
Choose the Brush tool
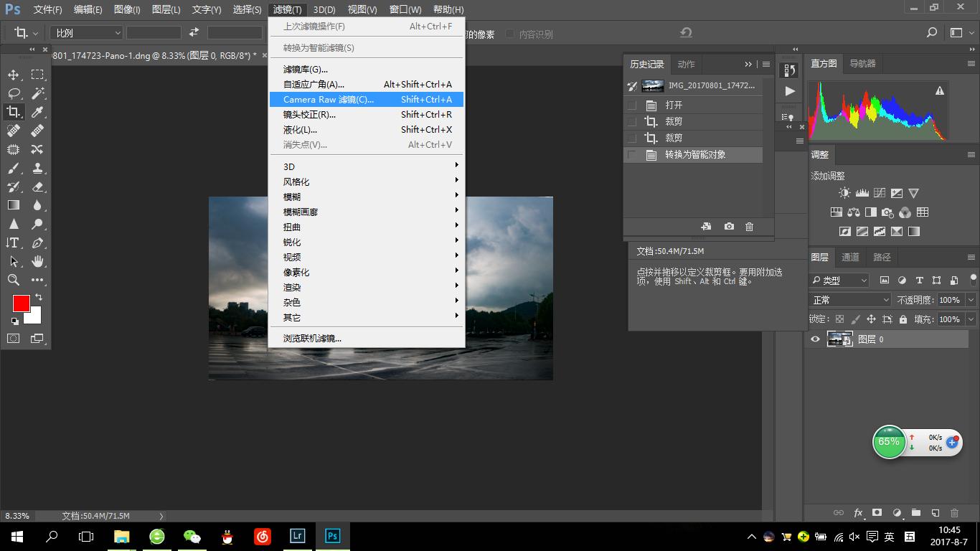(13, 167)
